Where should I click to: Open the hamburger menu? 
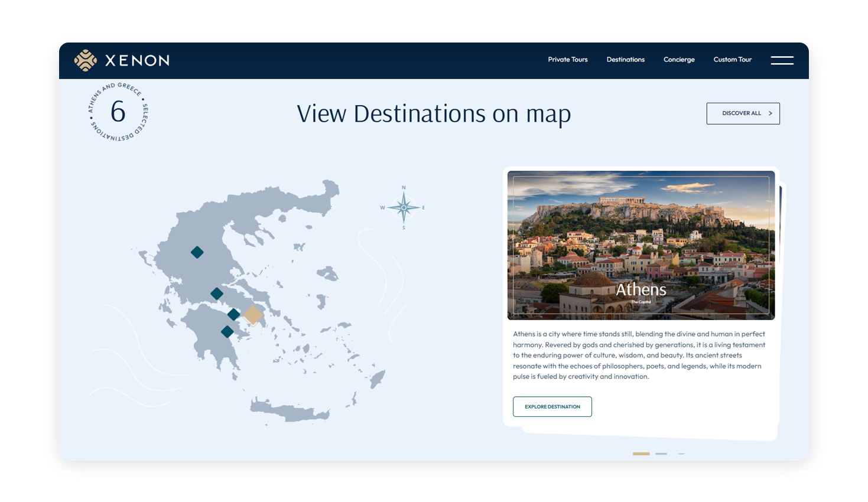[782, 60]
